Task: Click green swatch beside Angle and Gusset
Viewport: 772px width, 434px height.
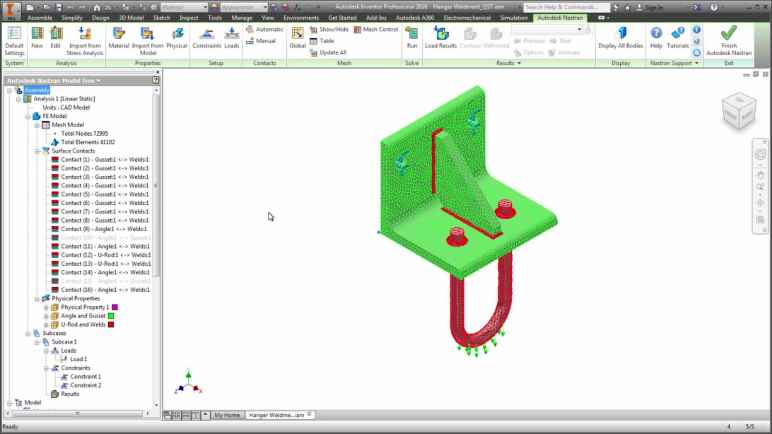Action: [111, 316]
